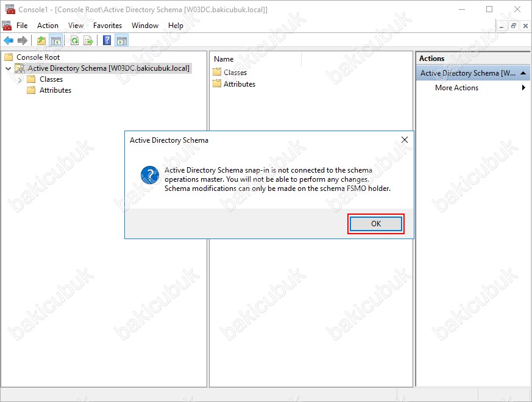Screen dimensions: 532x402
Task: Select Attributes in the results list
Action: tap(239, 84)
